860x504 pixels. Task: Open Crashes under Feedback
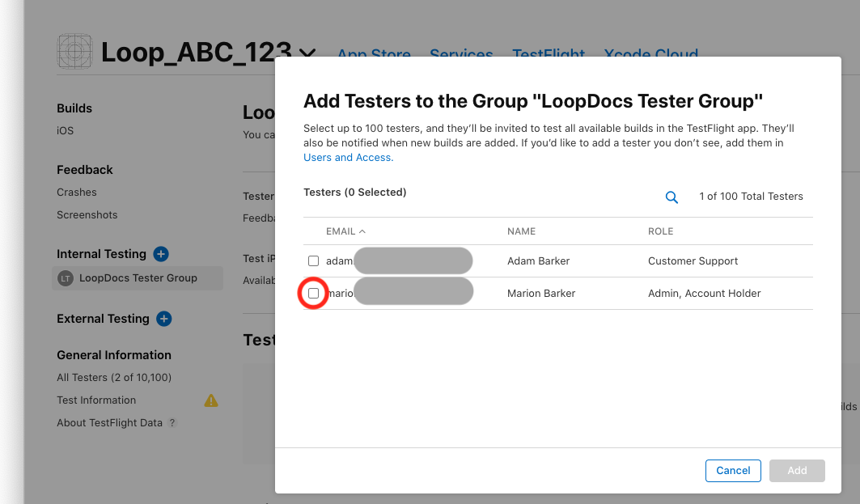coord(77,193)
